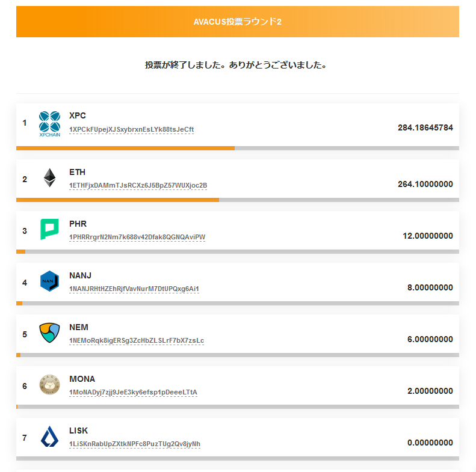Click the NANJ vote progress bar
Viewport: 476px width, 472px height.
click(x=238, y=303)
